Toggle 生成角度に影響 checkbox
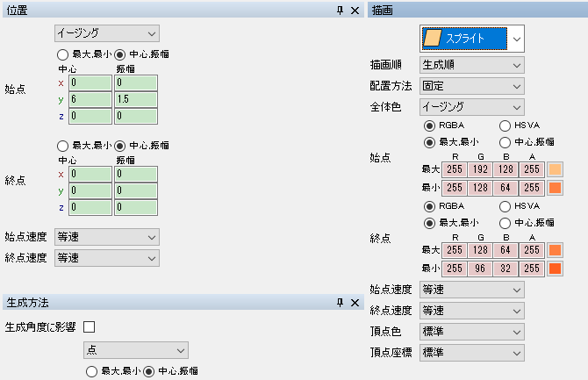Viewport: 588px width, 380px height. pos(90,326)
